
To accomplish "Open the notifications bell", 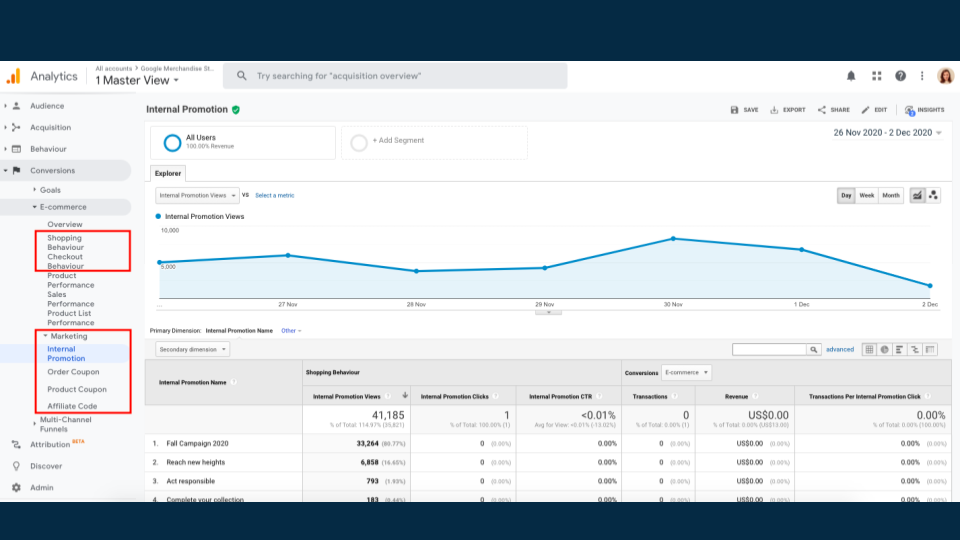I will pos(851,76).
